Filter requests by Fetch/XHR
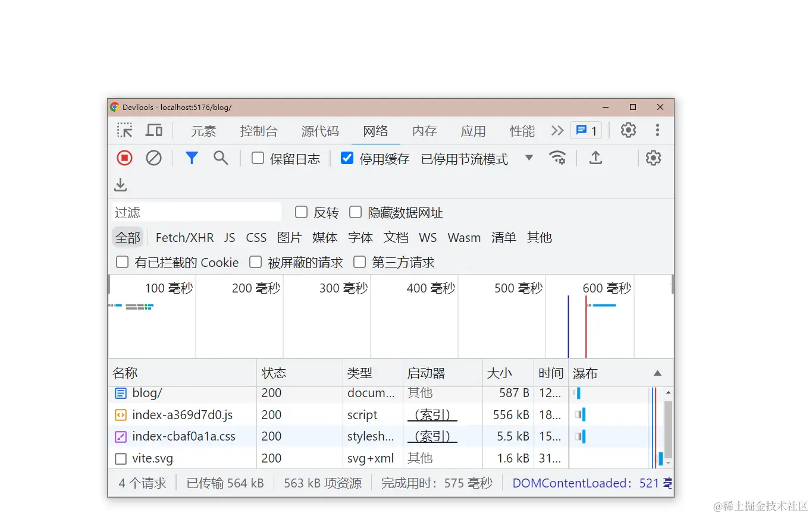This screenshot has height=516, width=812. pyautogui.click(x=184, y=237)
